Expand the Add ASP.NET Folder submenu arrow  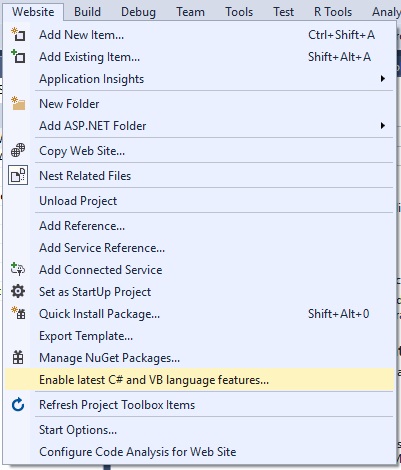coord(383,126)
